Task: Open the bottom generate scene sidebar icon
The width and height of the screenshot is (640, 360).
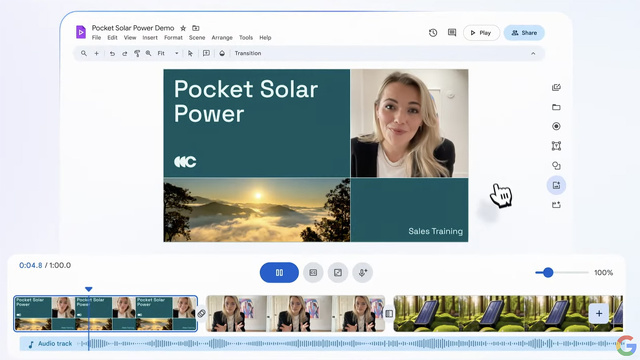Action: [x=556, y=205]
